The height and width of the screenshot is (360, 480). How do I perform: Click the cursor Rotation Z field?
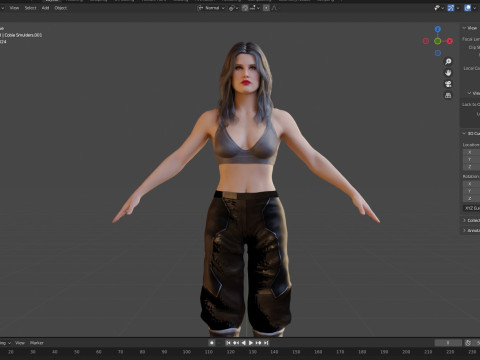pyautogui.click(x=471, y=198)
